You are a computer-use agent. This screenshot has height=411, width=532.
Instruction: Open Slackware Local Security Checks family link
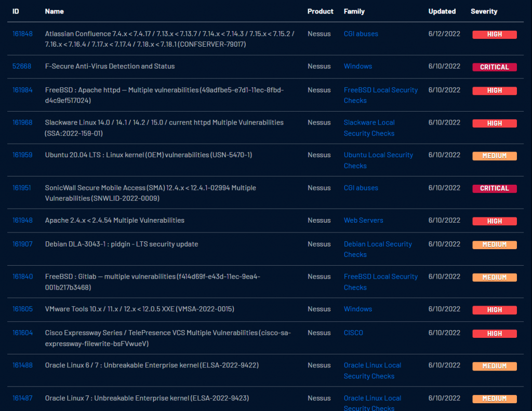[369, 128]
